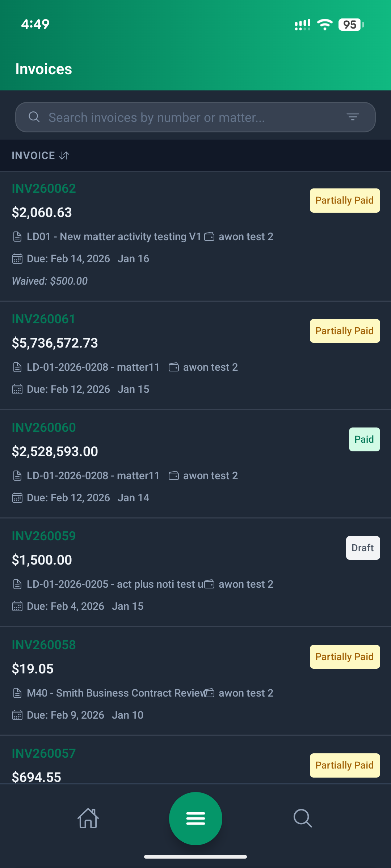Toggle invoice sort order arrows
Screen dimensions: 391x868
tap(64, 156)
